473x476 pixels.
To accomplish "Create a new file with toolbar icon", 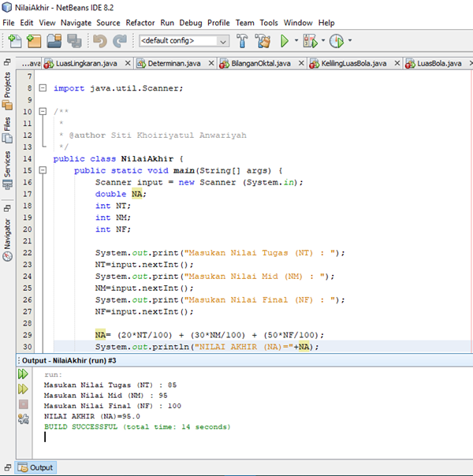I will [x=14, y=41].
